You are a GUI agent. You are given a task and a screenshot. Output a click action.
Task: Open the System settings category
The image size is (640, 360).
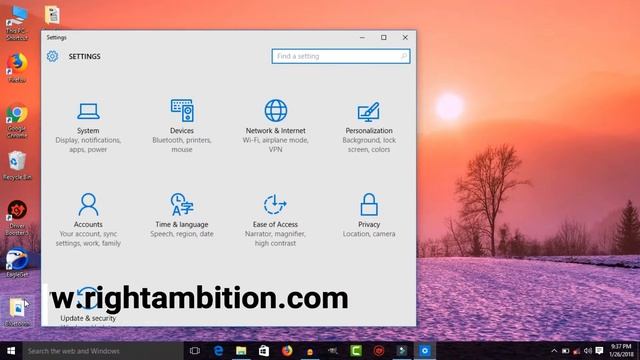click(88, 126)
